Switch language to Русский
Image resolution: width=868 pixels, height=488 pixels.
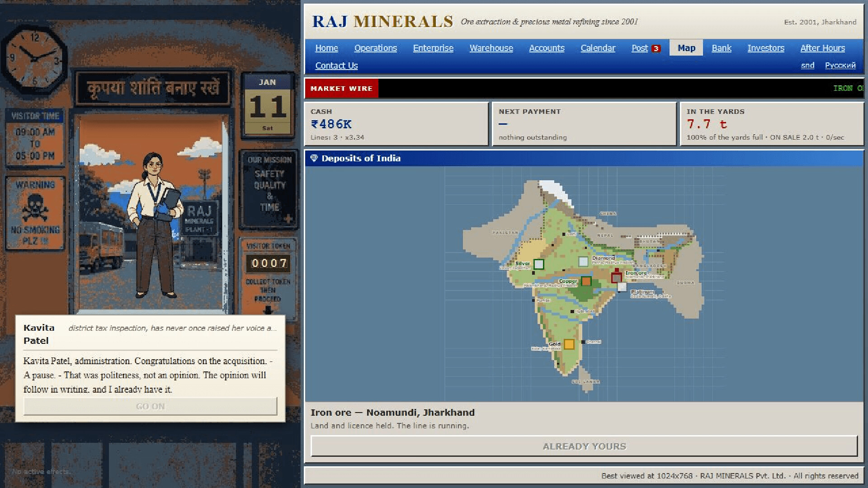coord(840,66)
